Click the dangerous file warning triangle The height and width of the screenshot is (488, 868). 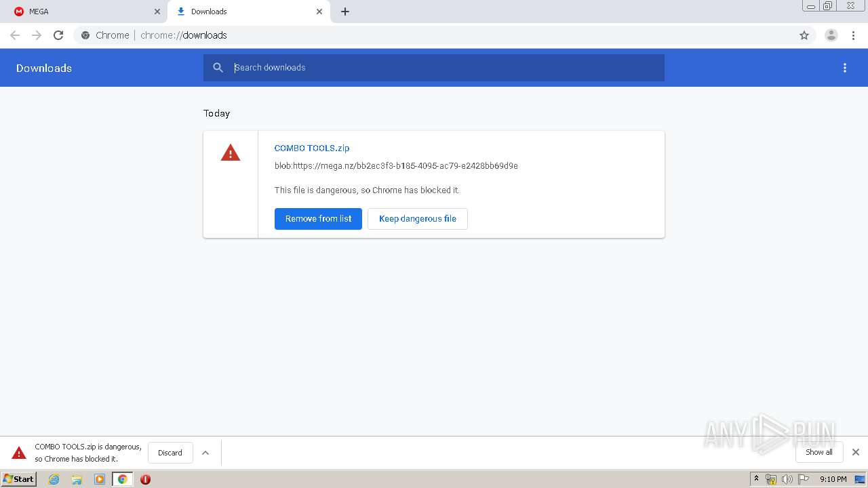(x=231, y=153)
